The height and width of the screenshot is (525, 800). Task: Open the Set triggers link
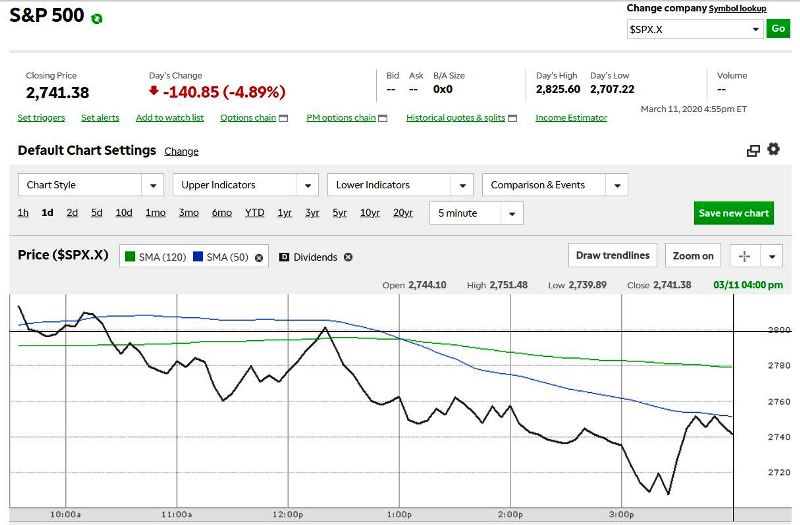tap(41, 118)
